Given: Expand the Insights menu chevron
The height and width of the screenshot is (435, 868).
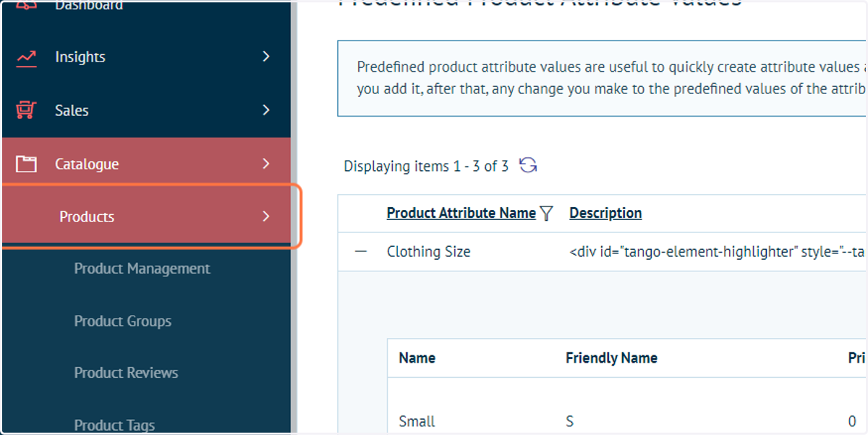Looking at the screenshot, I should (x=266, y=56).
